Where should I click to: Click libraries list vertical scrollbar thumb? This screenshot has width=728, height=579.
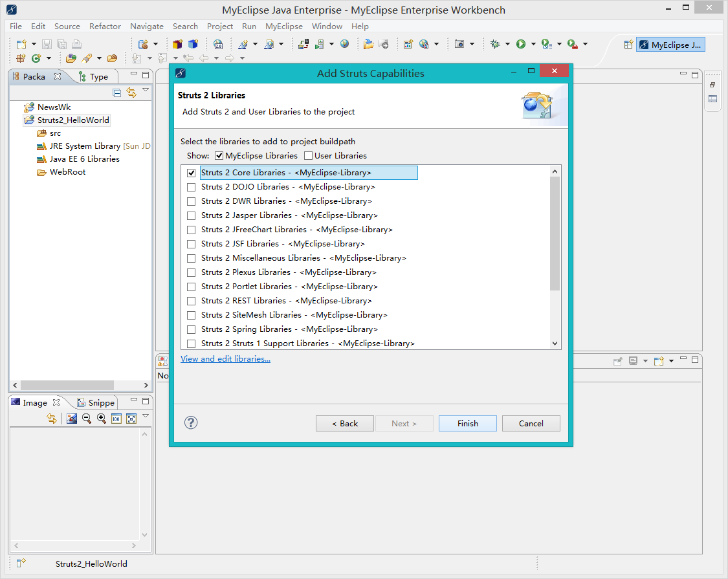555,233
